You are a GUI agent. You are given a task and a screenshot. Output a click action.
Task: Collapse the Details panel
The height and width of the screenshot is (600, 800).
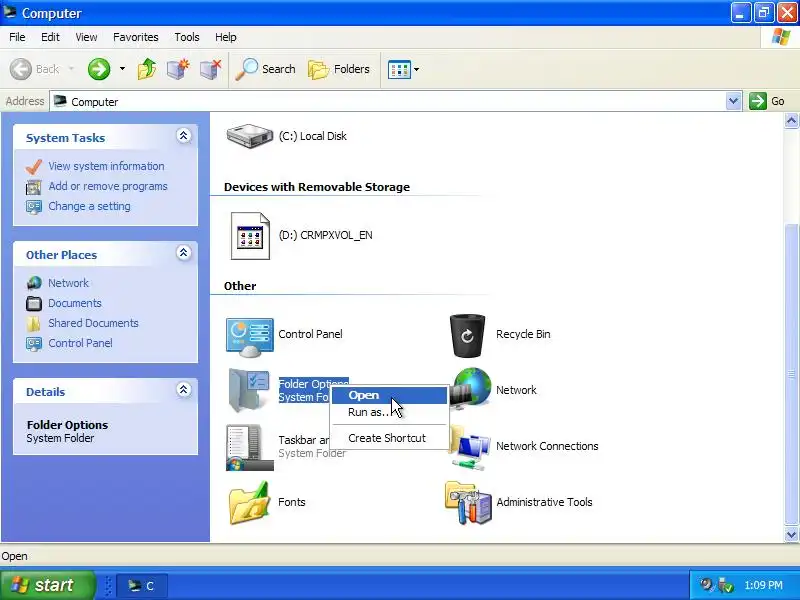(184, 390)
